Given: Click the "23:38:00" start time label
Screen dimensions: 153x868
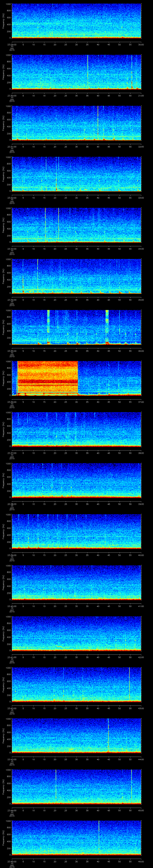Looking at the screenshot, I should click(12, 504).
